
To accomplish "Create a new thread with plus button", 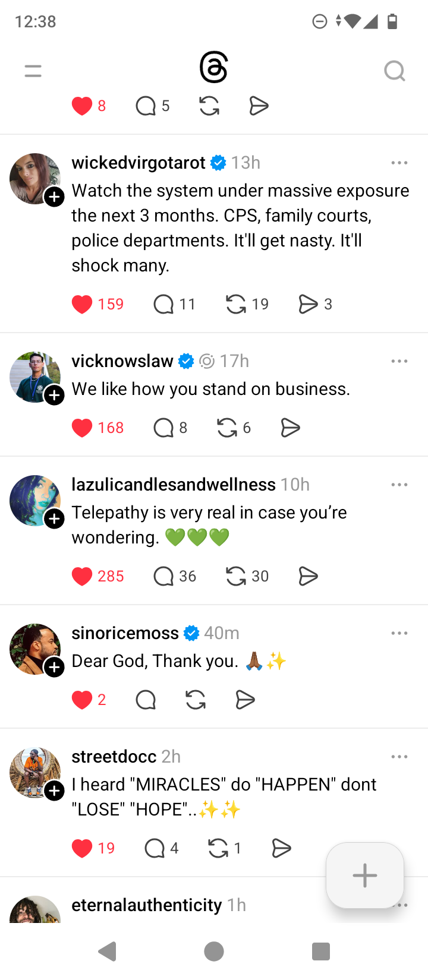I will tap(365, 875).
